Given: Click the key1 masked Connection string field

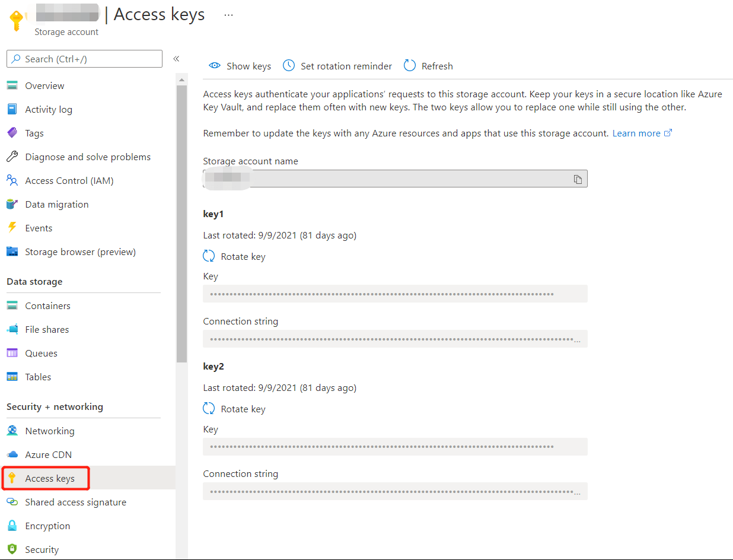Looking at the screenshot, I should [x=395, y=339].
